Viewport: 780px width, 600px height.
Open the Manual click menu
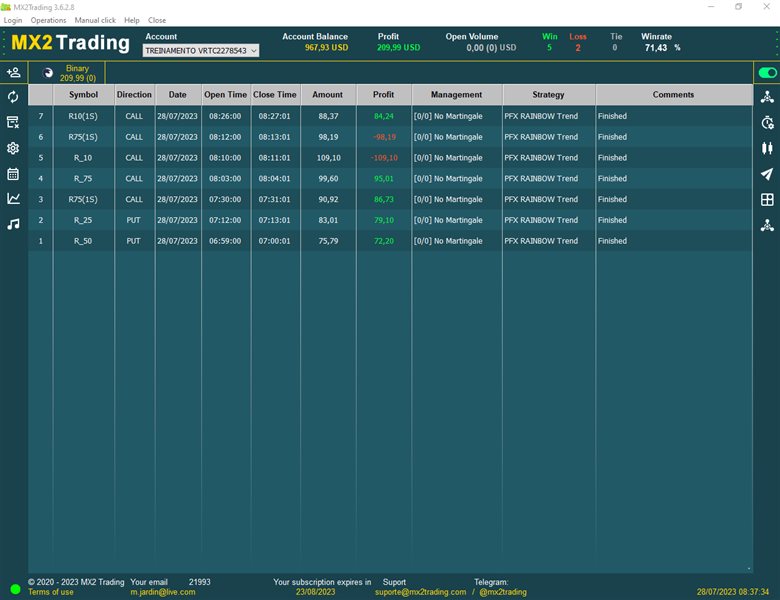[x=95, y=20]
